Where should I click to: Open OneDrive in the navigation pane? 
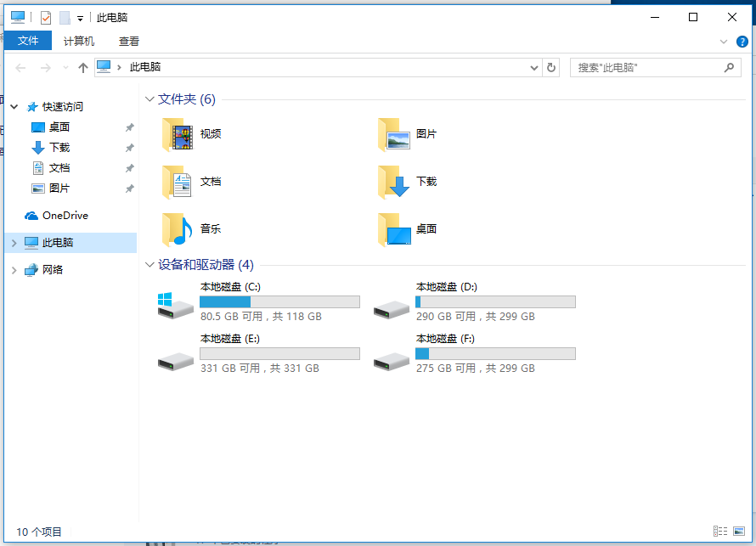click(56, 216)
